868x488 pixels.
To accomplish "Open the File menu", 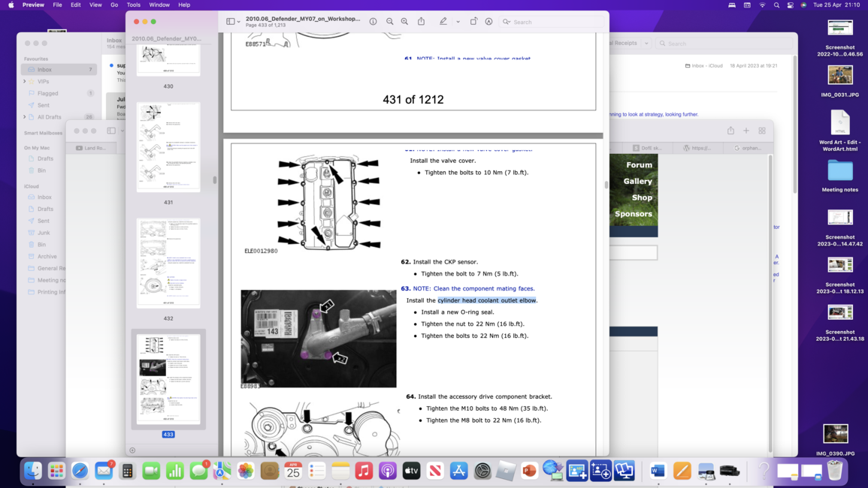I will [58, 5].
